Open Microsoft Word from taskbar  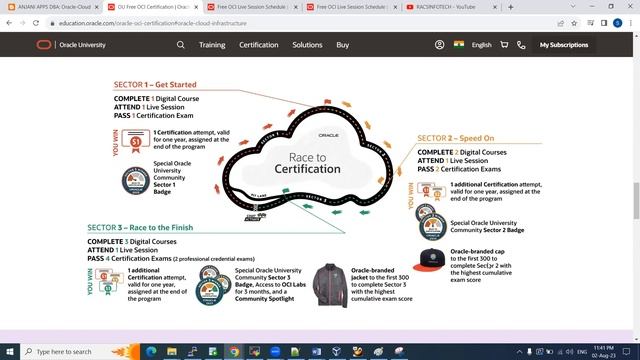coord(316,351)
